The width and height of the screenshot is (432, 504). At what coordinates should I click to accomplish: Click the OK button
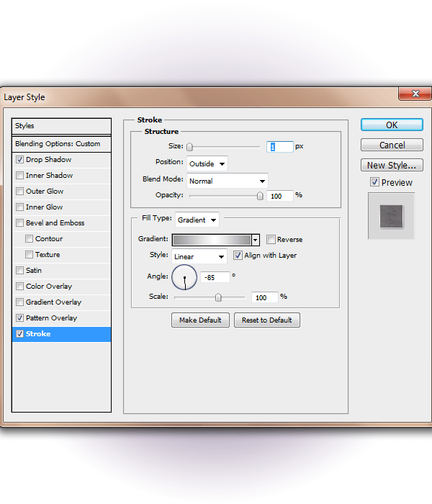[392, 125]
